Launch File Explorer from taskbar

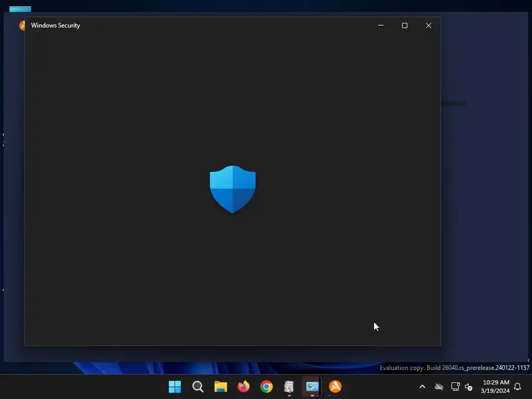pyautogui.click(x=220, y=387)
